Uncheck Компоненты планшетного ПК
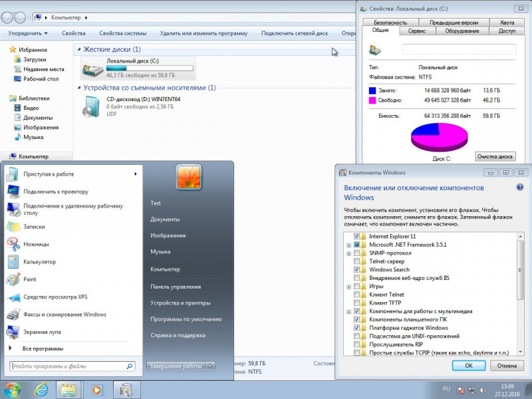The image size is (532, 399). point(356,320)
